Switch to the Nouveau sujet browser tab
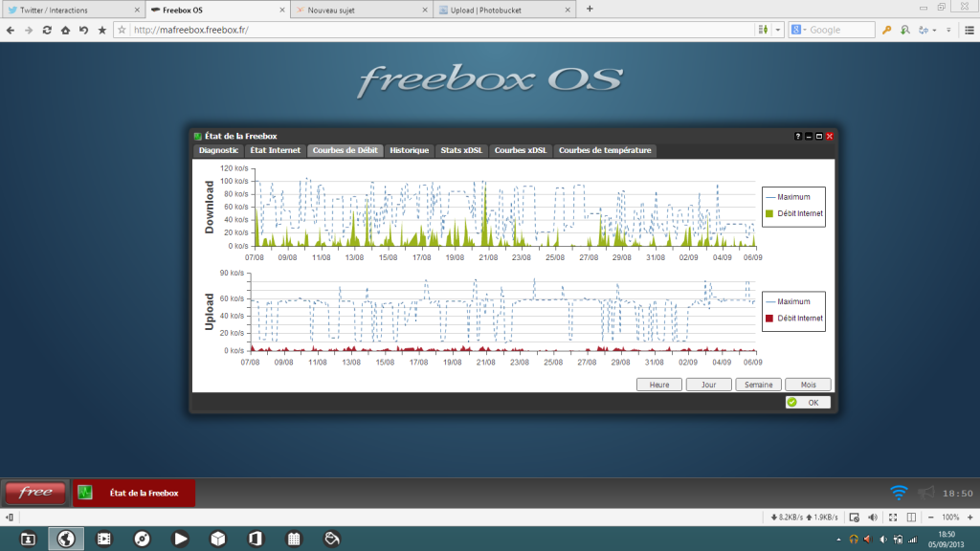Image resolution: width=980 pixels, height=551 pixels. [x=362, y=10]
